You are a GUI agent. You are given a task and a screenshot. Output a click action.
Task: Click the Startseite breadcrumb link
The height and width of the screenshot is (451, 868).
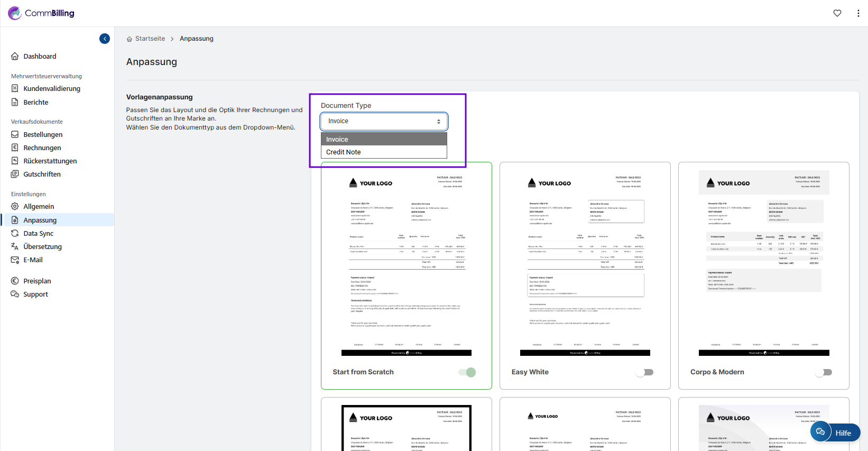click(150, 39)
